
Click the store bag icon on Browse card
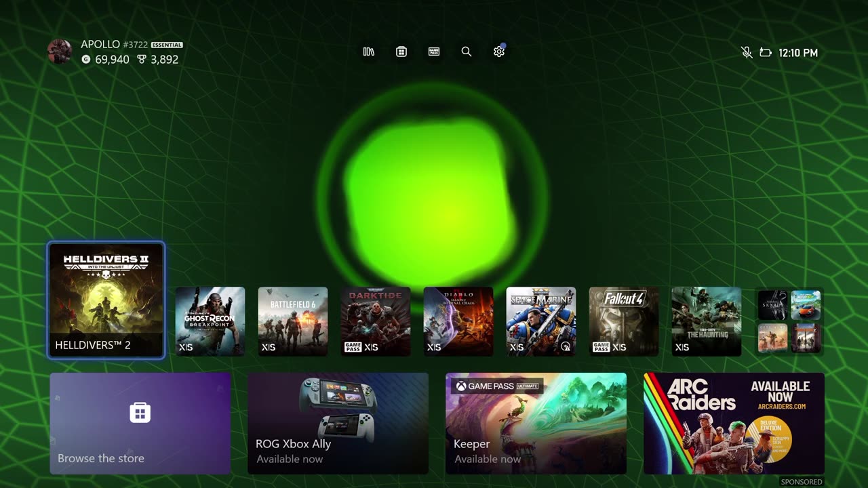click(140, 412)
